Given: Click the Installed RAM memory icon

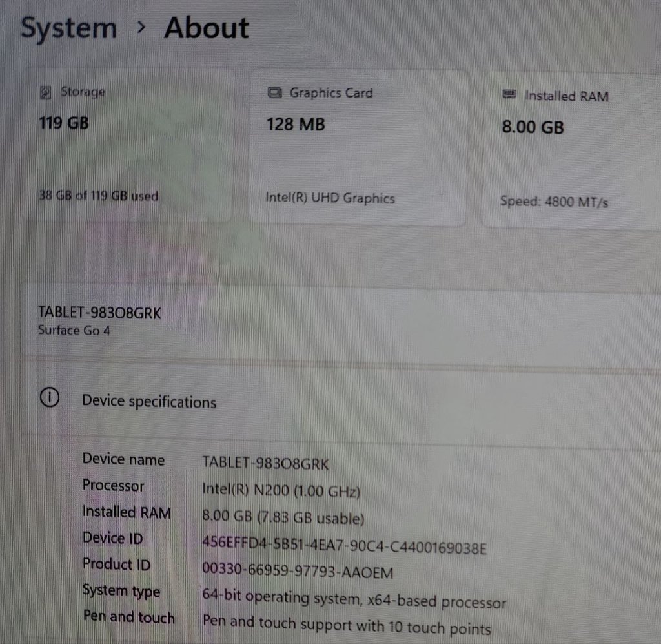Looking at the screenshot, I should (x=509, y=96).
